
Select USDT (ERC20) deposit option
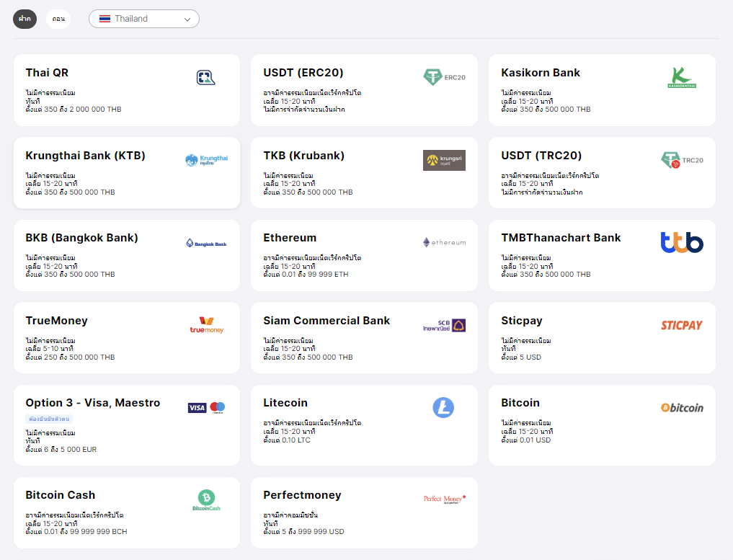coord(364,90)
